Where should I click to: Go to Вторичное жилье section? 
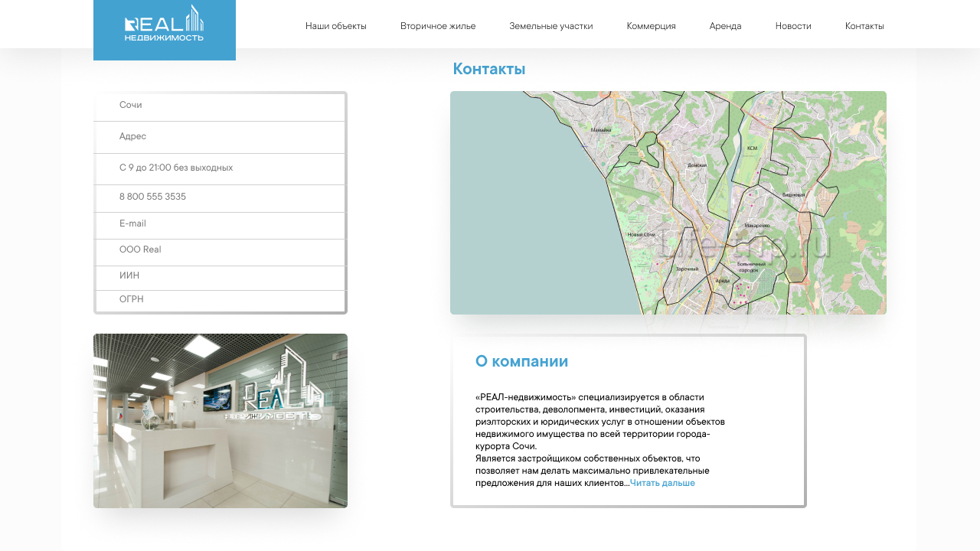tap(438, 26)
